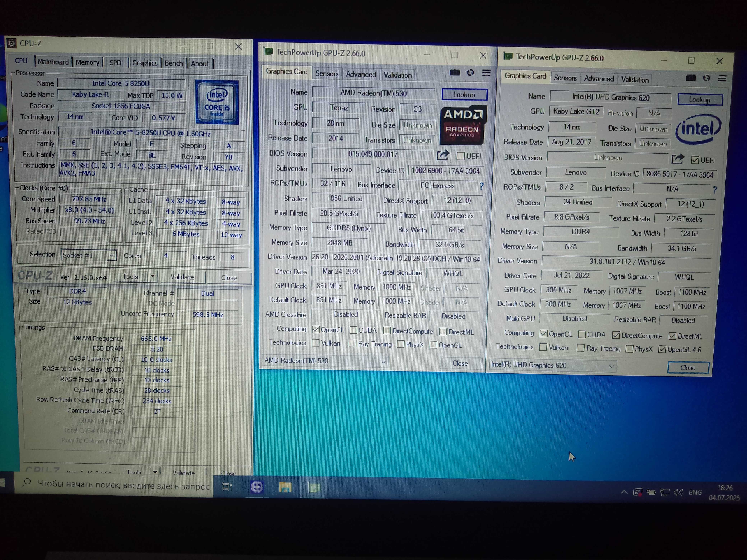Open the Bench tab in CPU-Z

(x=174, y=64)
